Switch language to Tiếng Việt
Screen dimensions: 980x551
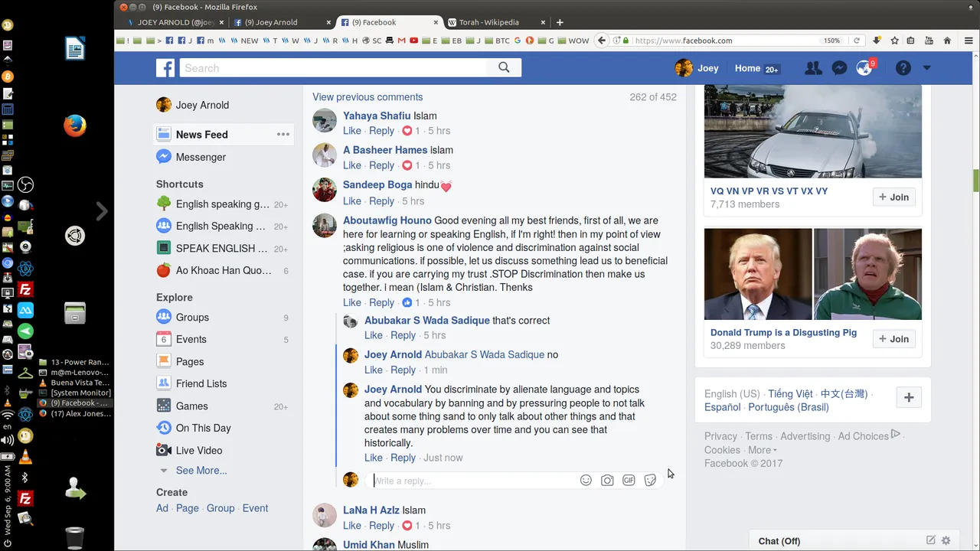(790, 394)
